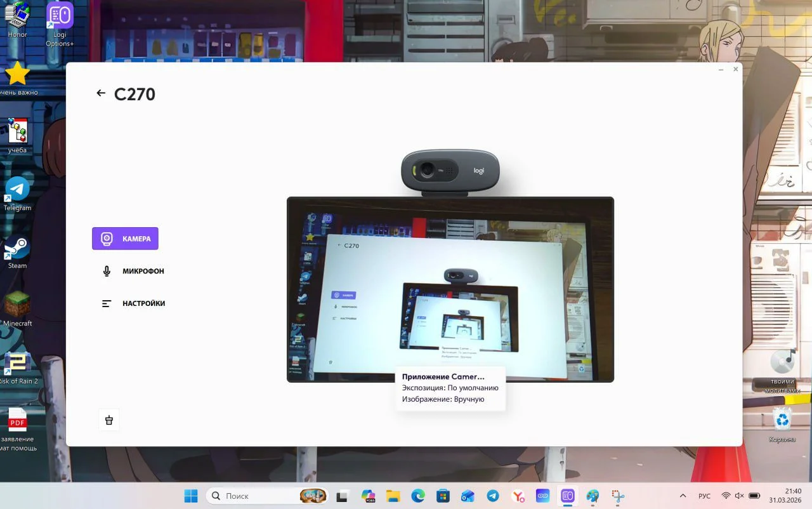The height and width of the screenshot is (509, 812).
Task: Select the Steam desktop shortcut
Action: point(17,251)
